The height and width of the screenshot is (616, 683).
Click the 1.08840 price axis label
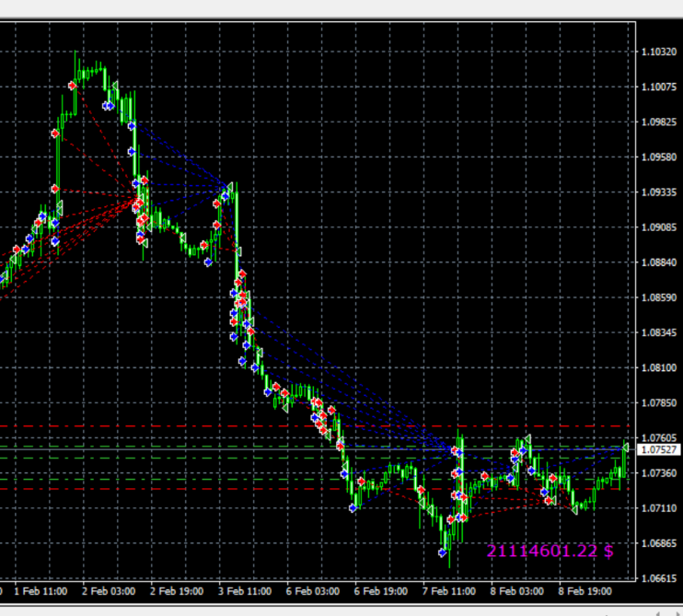pyautogui.click(x=659, y=262)
